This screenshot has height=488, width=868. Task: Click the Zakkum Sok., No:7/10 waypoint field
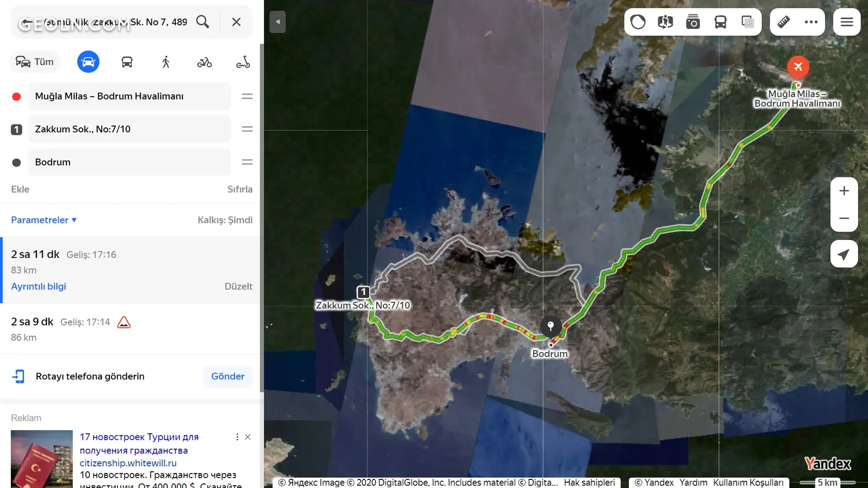[x=128, y=129]
